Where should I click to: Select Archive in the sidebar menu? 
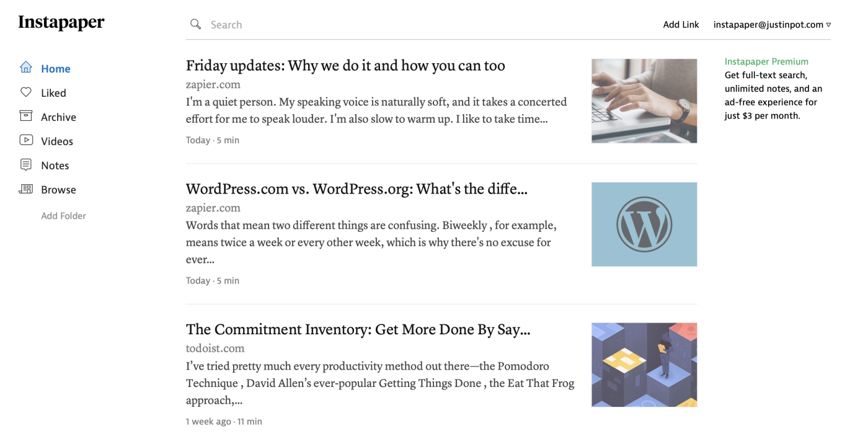click(x=58, y=117)
